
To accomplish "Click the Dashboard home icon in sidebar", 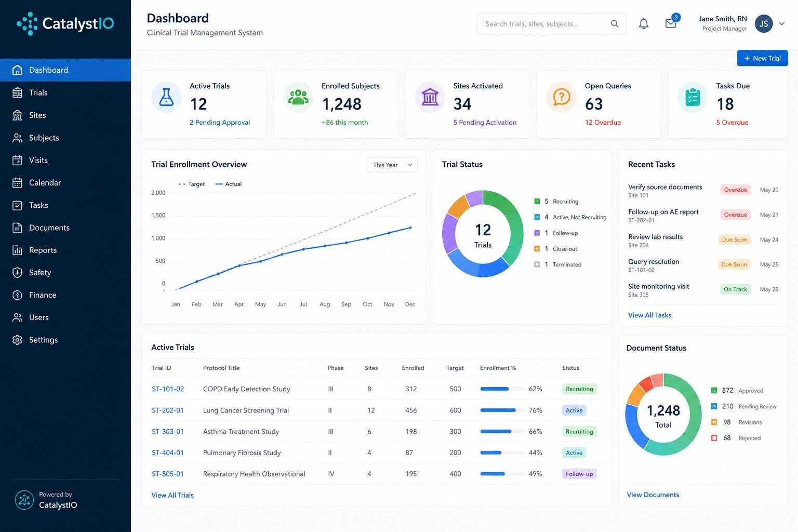I will [x=17, y=70].
